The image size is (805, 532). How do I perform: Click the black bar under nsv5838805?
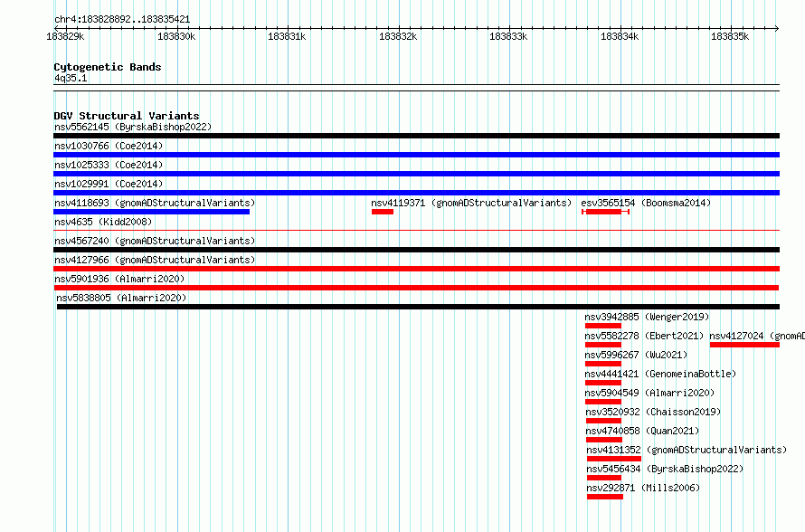point(418,307)
